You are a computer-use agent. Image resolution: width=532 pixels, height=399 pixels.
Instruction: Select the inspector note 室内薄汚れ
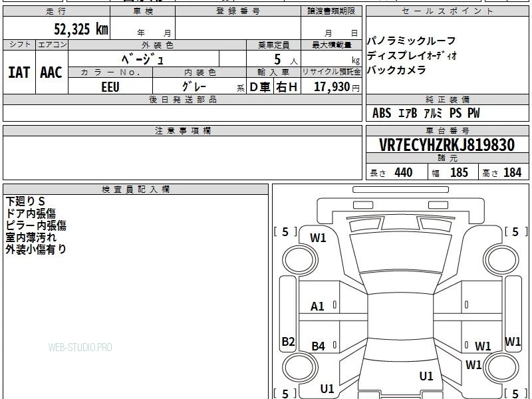pyautogui.click(x=31, y=237)
